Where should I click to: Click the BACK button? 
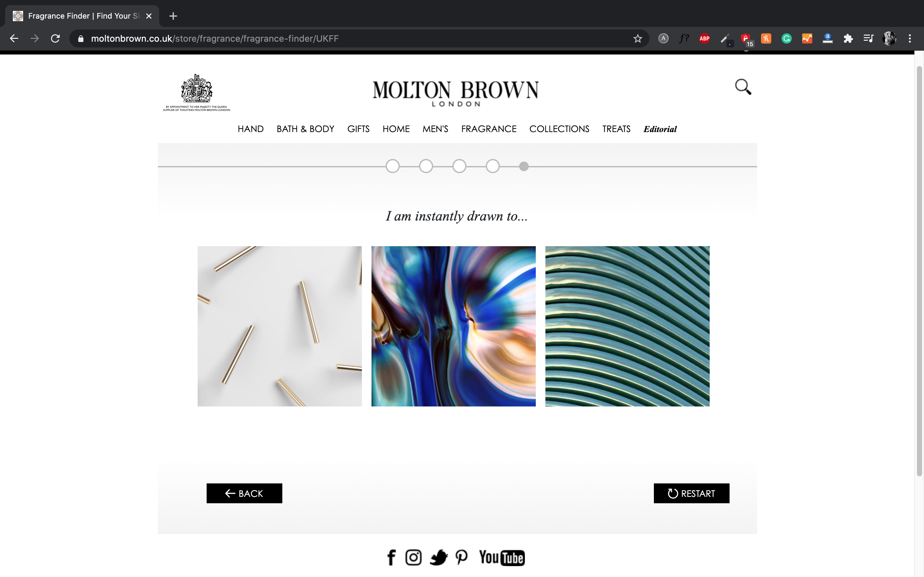tap(244, 493)
